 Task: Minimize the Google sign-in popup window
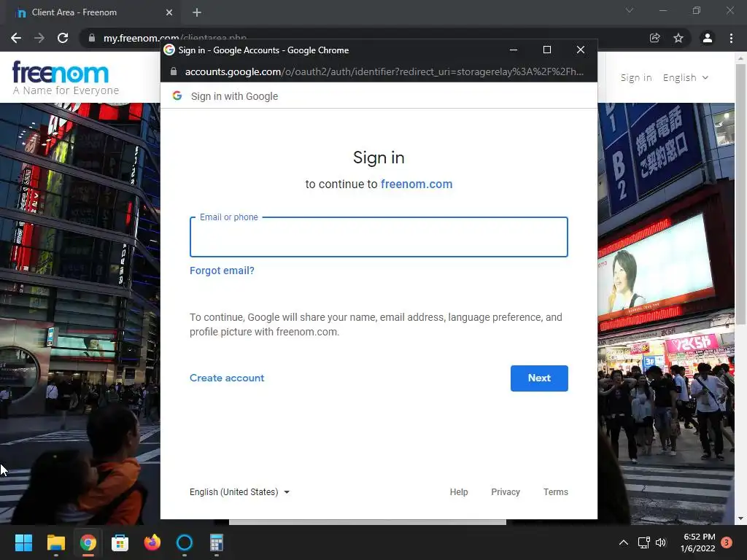514,50
